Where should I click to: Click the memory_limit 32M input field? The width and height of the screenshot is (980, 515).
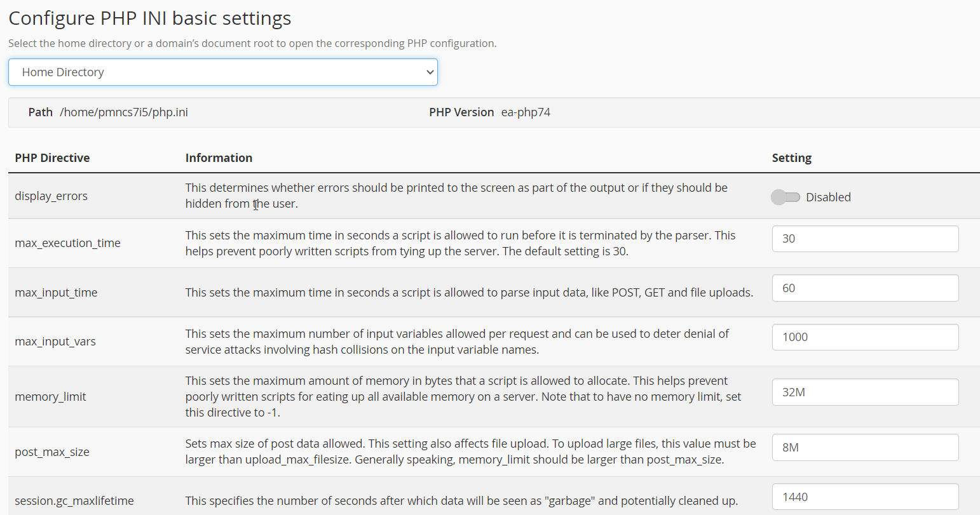(865, 392)
